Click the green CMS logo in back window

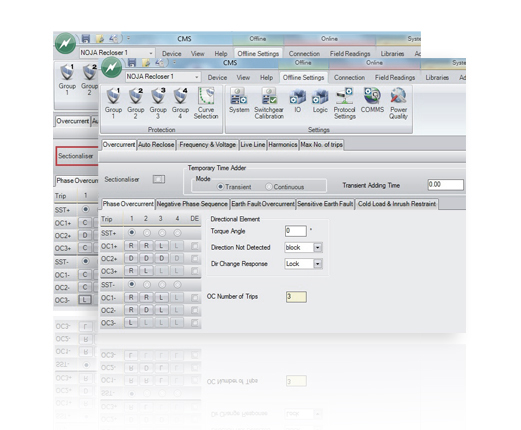(65, 43)
